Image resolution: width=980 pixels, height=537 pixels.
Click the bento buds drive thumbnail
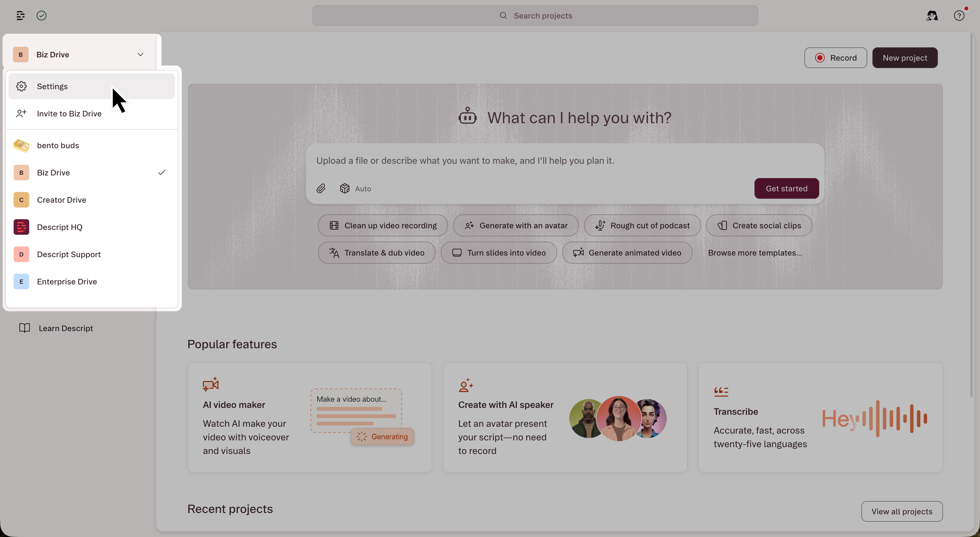(x=21, y=145)
